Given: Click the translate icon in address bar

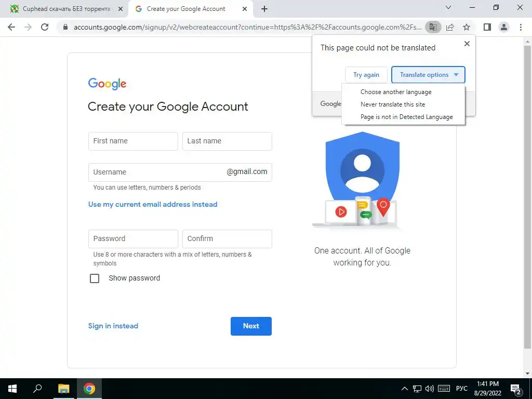Looking at the screenshot, I should tap(433, 27).
